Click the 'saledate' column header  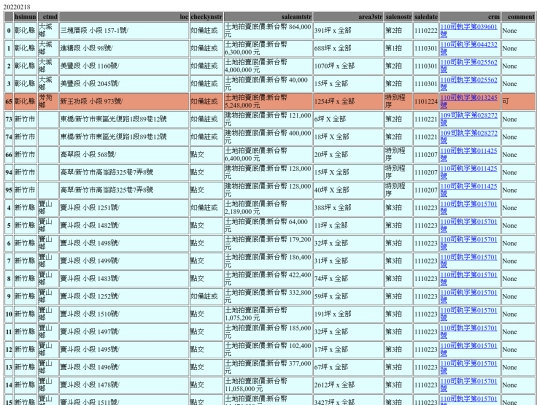(426, 17)
